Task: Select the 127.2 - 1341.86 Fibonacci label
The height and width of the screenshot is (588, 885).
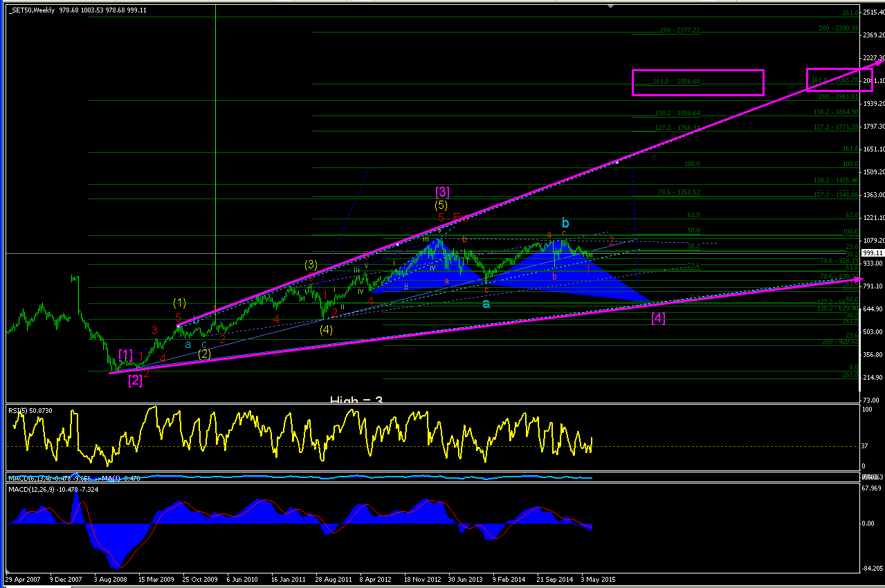Action: (x=837, y=195)
